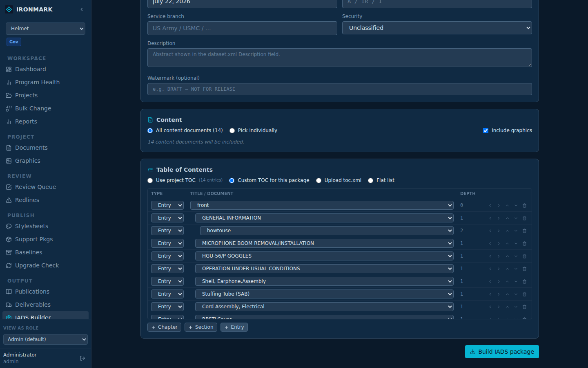Screen dimensions: 588x368
Task: Add a Chapter to the TOC
Action: [164, 327]
